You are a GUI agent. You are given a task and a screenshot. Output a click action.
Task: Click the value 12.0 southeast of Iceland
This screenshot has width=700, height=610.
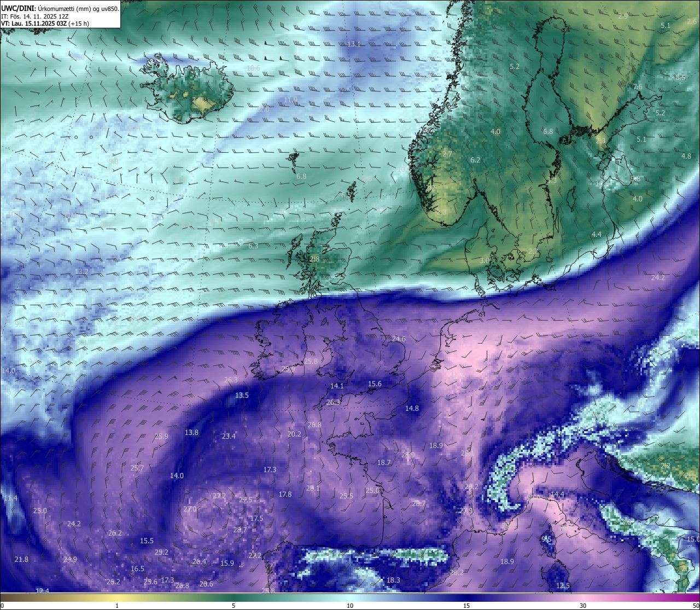tap(263, 109)
